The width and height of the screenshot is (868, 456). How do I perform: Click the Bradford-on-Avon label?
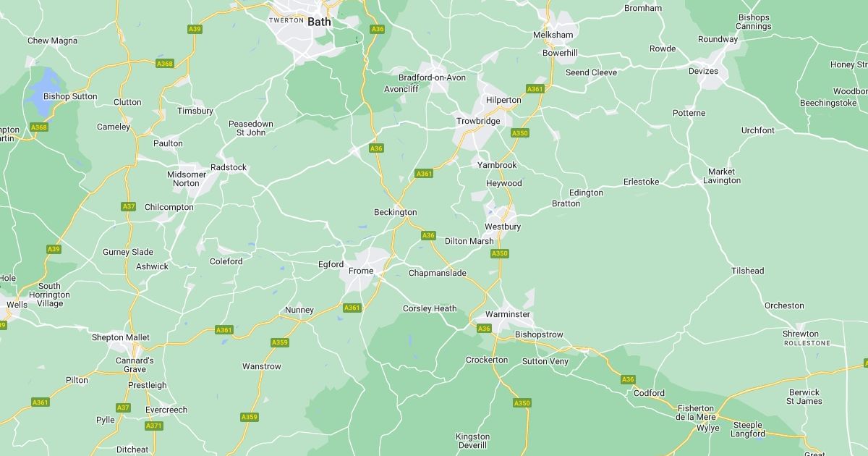[x=433, y=77]
